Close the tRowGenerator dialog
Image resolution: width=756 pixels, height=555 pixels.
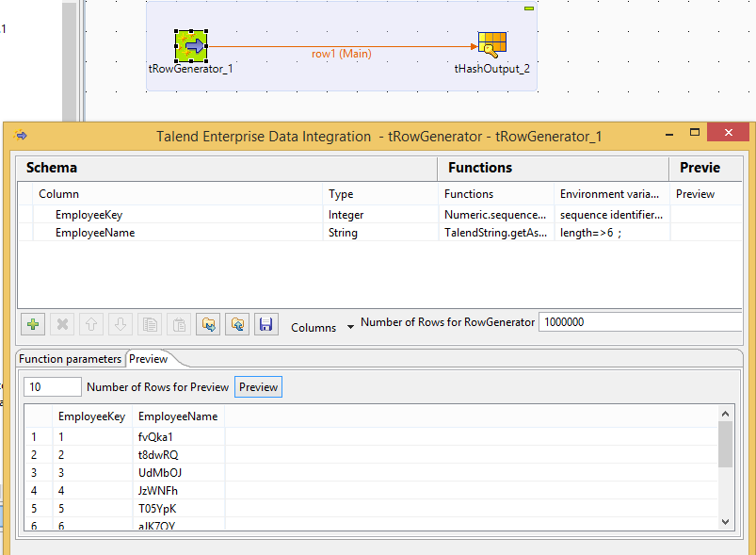[728, 132]
